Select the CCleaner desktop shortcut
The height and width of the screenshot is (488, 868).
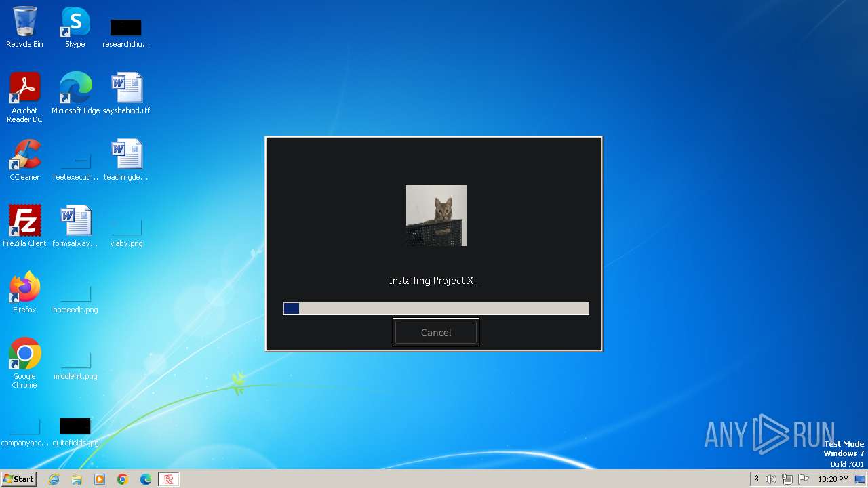point(24,160)
